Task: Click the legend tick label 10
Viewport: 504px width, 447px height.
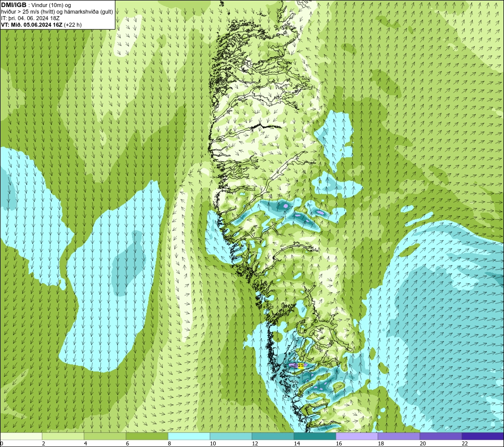Action: 213,443
